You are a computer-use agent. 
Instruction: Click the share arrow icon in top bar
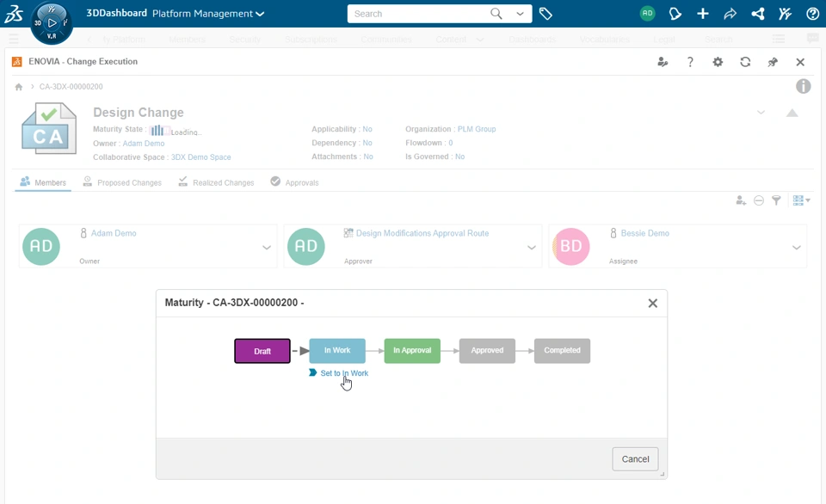click(730, 14)
